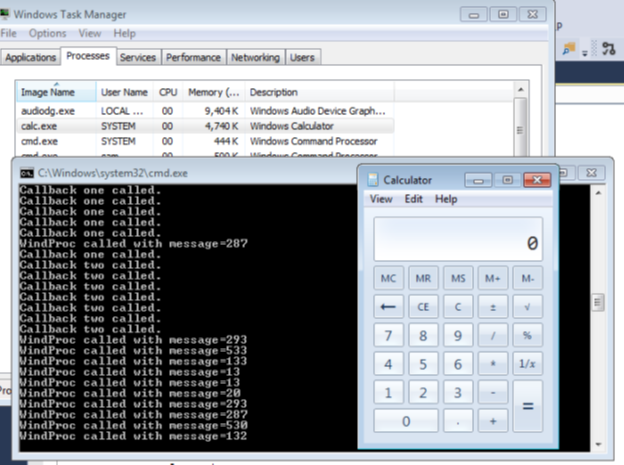The height and width of the screenshot is (465, 624).
Task: Click the Calculator 5 key
Action: (x=423, y=364)
